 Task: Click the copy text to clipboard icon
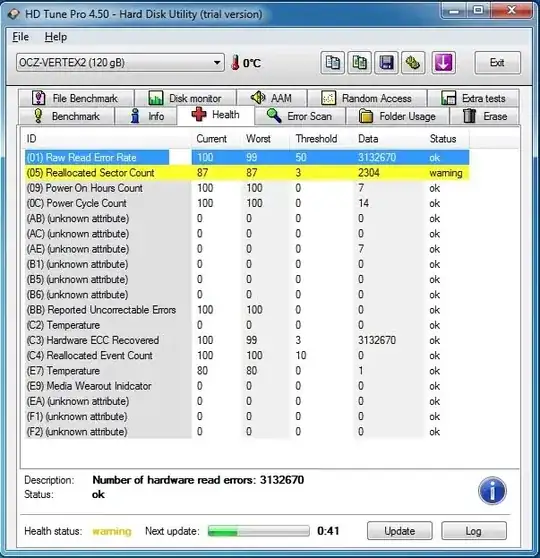pos(332,63)
